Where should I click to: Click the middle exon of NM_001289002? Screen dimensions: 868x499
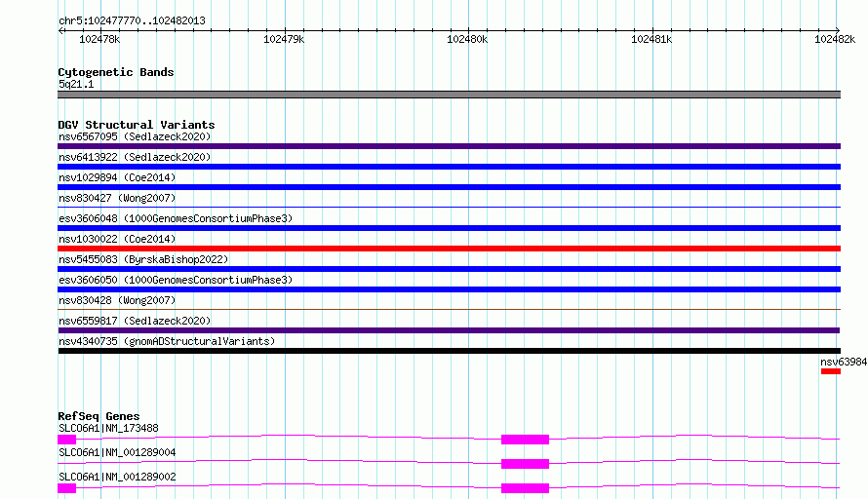pyautogui.click(x=525, y=488)
